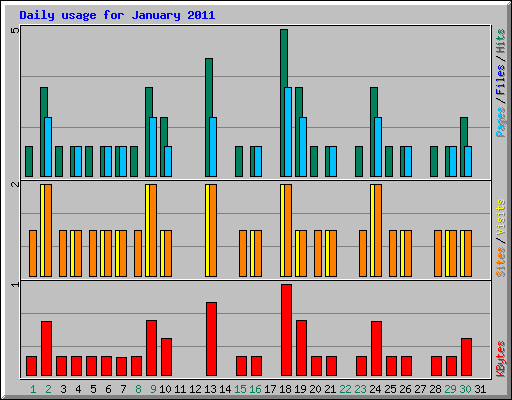Select the day "22" label on the x-axis
The height and width of the screenshot is (400, 512).
pos(345,389)
